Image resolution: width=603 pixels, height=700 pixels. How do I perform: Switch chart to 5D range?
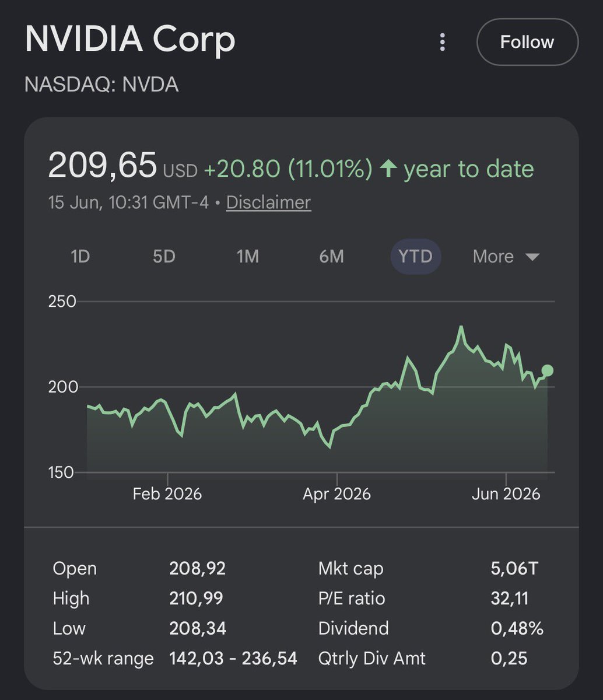[164, 257]
